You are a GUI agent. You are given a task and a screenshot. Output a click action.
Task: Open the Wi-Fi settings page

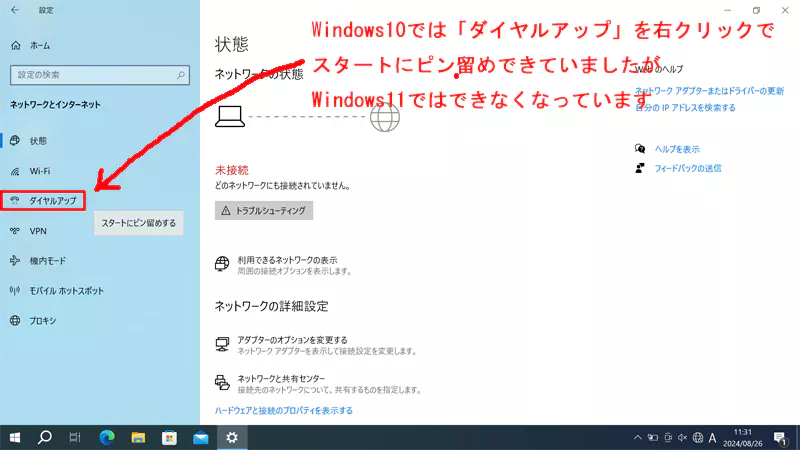click(39, 171)
